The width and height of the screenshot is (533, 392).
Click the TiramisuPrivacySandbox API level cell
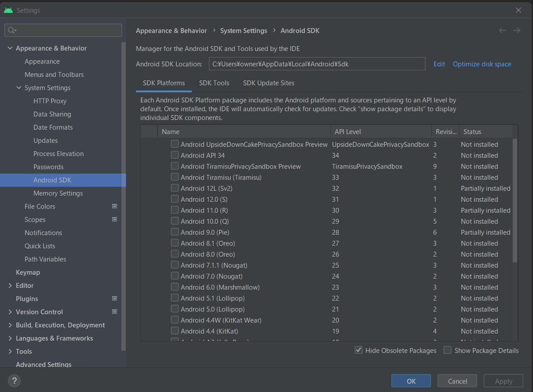(367, 167)
